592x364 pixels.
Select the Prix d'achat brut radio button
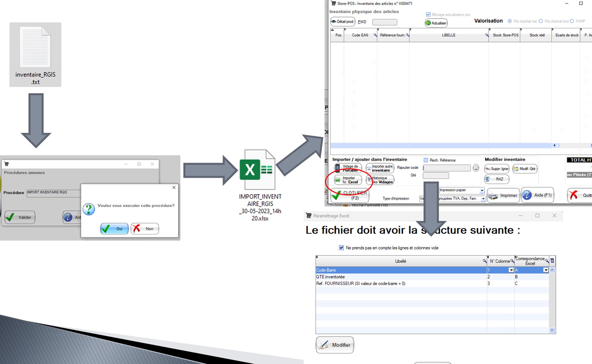click(x=541, y=21)
